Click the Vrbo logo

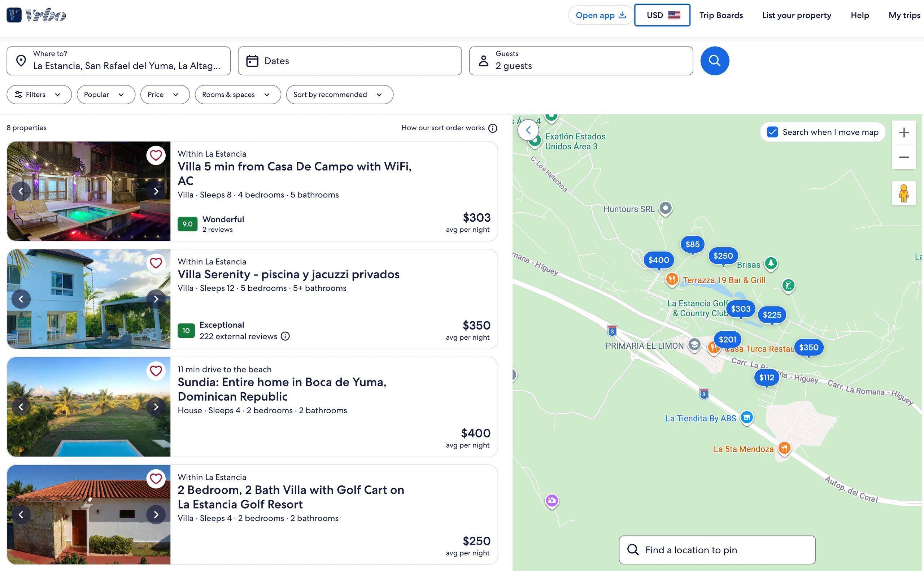(x=36, y=15)
